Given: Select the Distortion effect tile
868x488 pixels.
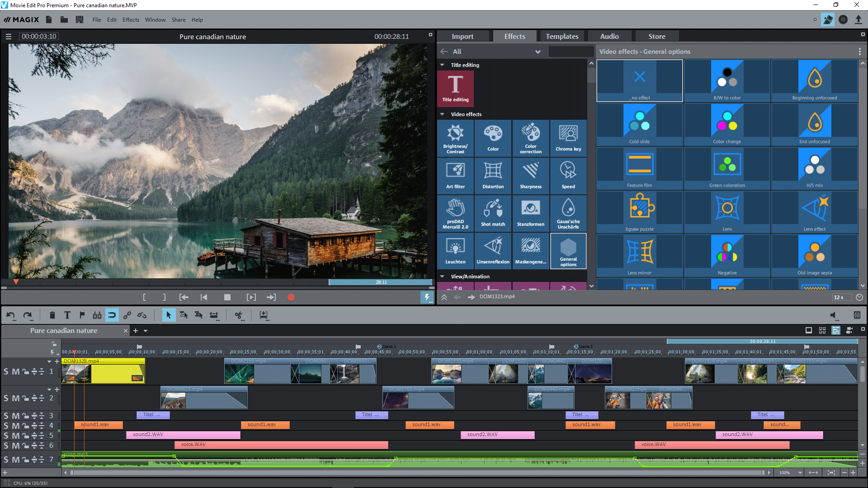Looking at the screenshot, I should (x=493, y=176).
